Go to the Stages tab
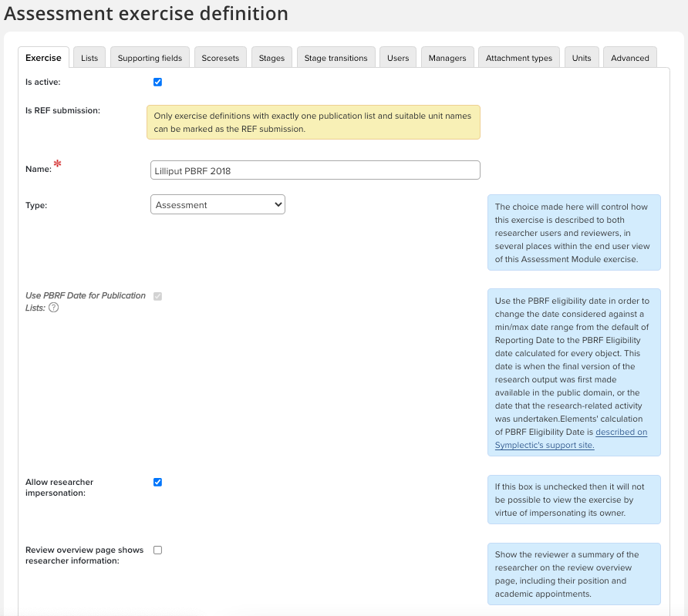The height and width of the screenshot is (616, 688). pos(271,58)
